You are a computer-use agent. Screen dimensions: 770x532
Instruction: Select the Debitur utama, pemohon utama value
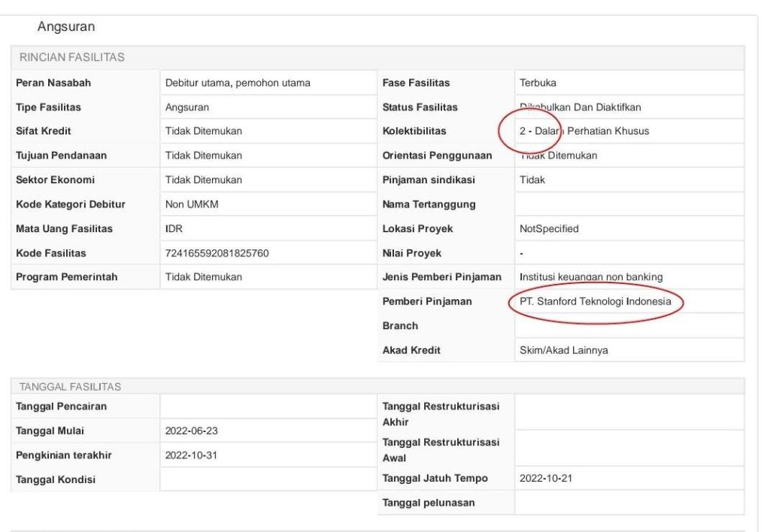click(238, 83)
